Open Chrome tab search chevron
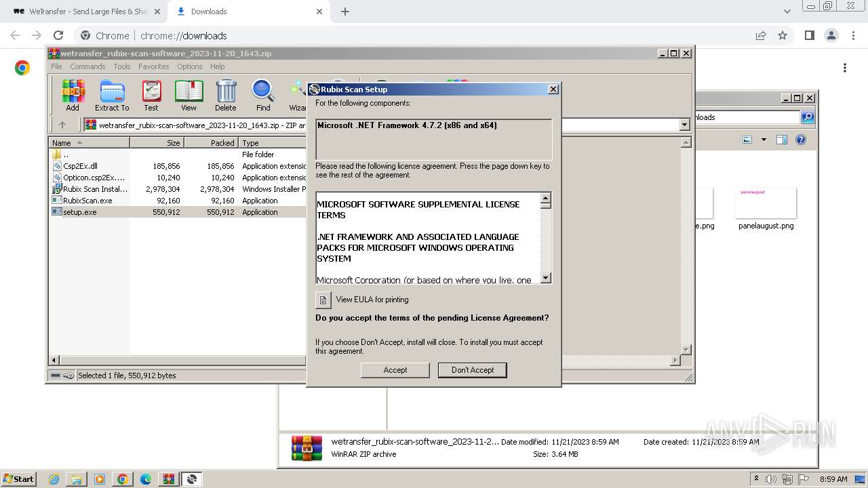The image size is (868, 488). [x=787, y=12]
